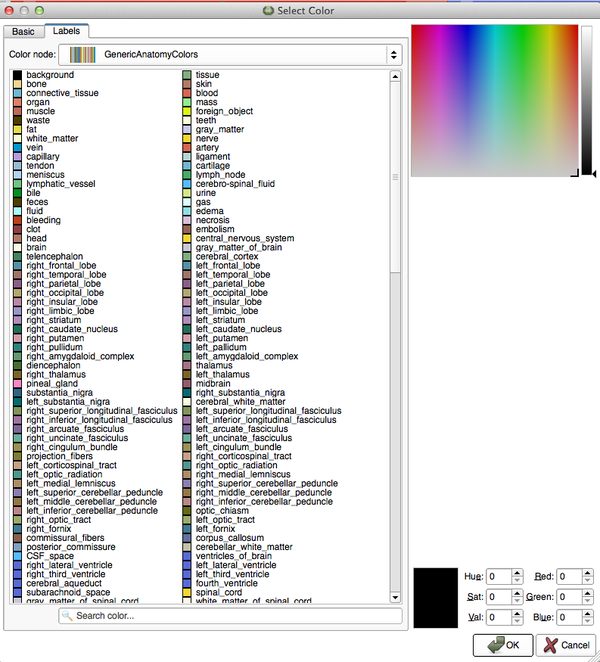Choose the blood label color swatch
Image resolution: width=600 pixels, height=662 pixels.
pos(186,93)
